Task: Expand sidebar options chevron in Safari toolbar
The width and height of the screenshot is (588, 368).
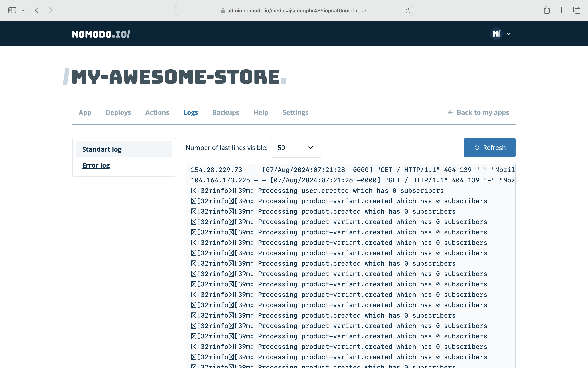Action: (23, 10)
